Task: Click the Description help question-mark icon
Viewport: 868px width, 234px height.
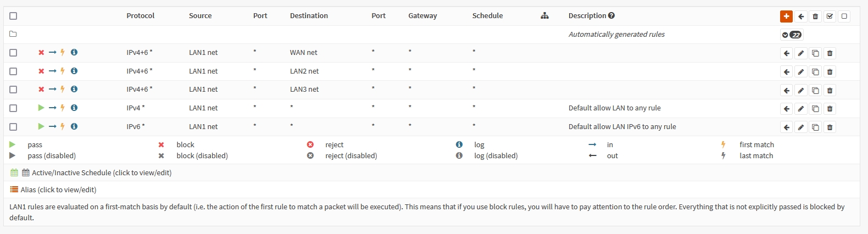Action: click(x=611, y=16)
